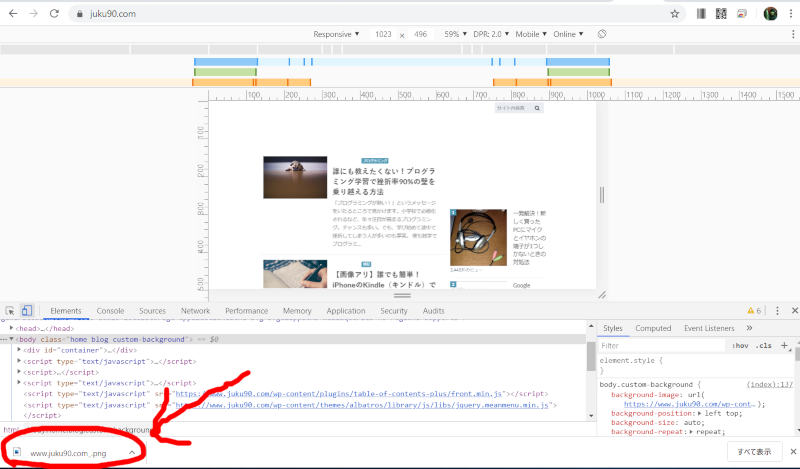Go forward with the browser arrow
This screenshot has width=800, height=469.
tap(34, 14)
